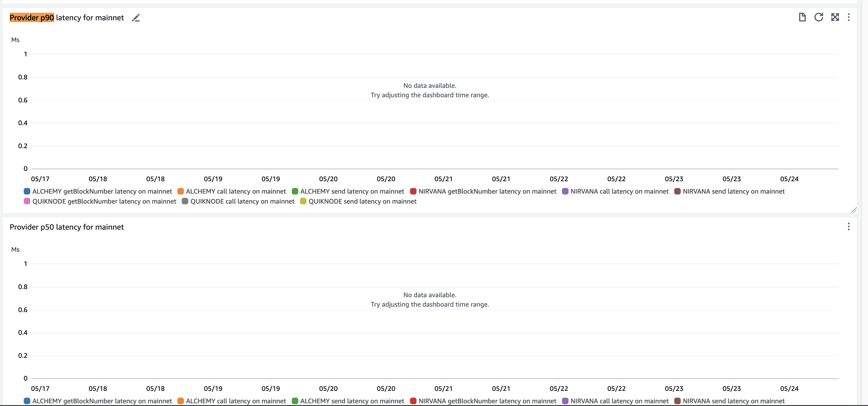
Task: Open p50 widget actions menu
Action: pos(848,227)
